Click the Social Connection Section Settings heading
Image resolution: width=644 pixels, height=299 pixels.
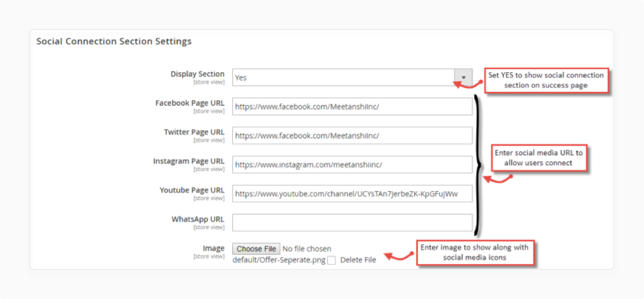(114, 41)
